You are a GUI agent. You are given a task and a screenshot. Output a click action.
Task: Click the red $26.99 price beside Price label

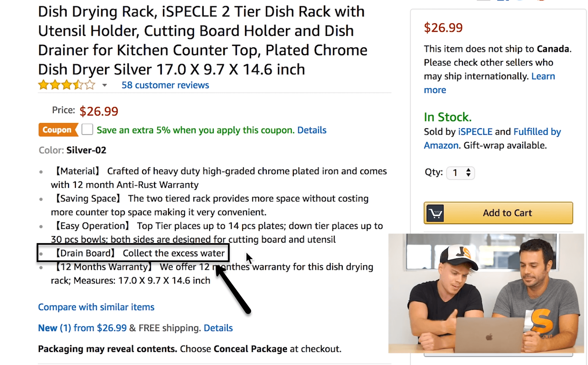coord(99,111)
